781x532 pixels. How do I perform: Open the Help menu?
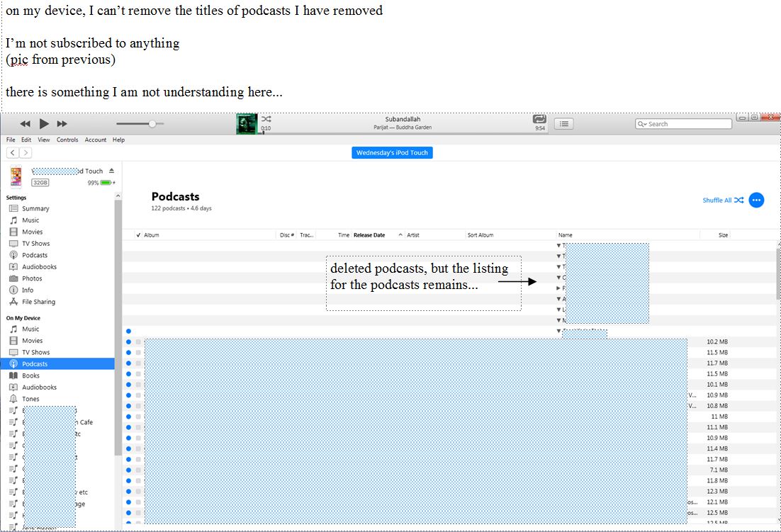(118, 140)
